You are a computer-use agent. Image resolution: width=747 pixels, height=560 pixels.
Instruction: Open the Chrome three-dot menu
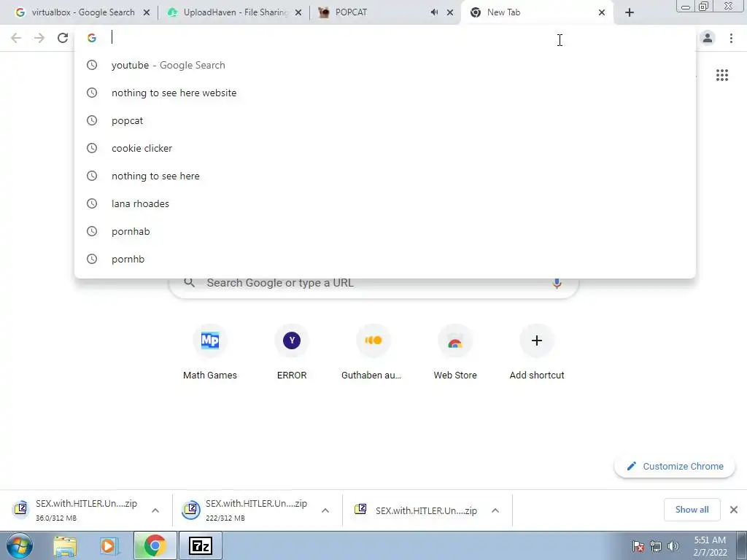(x=731, y=38)
